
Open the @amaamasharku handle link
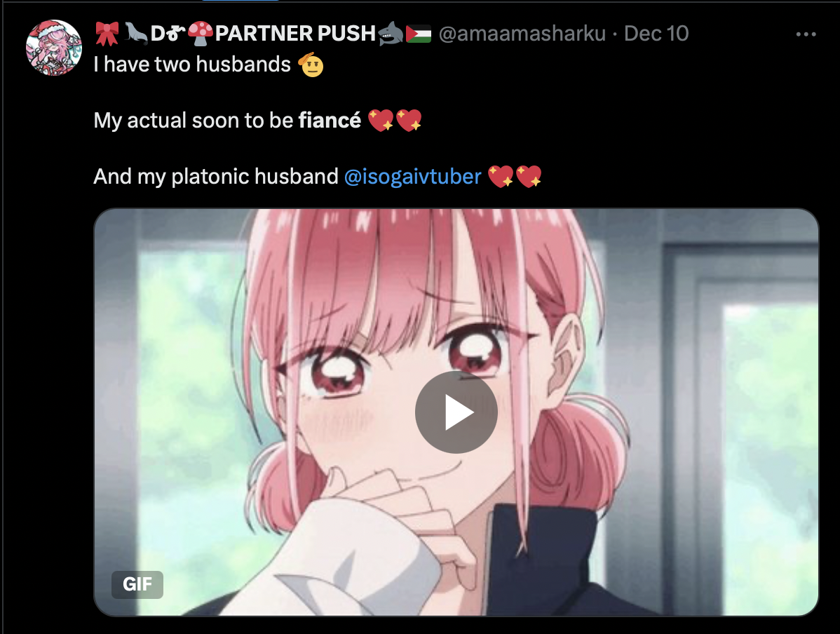522,34
